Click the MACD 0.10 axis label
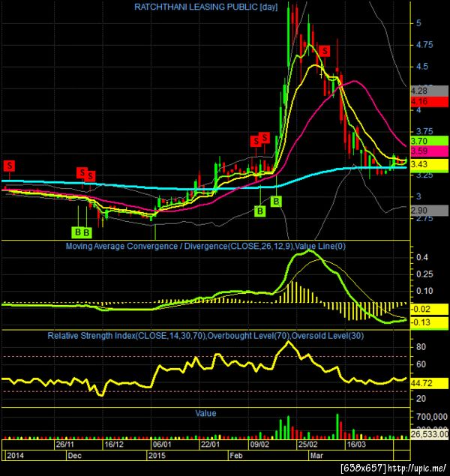This screenshot has width=450, height=476. click(424, 291)
